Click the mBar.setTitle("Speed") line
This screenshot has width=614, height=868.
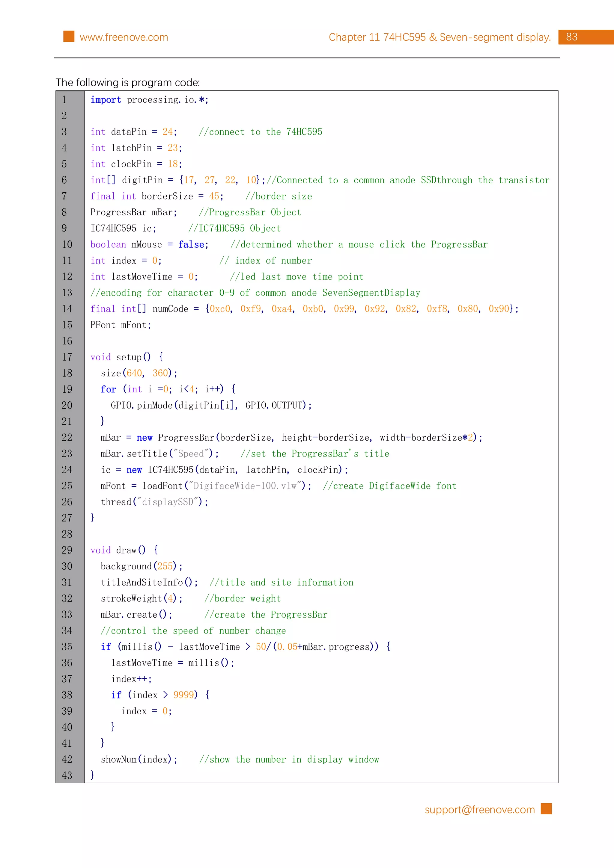tap(159, 454)
